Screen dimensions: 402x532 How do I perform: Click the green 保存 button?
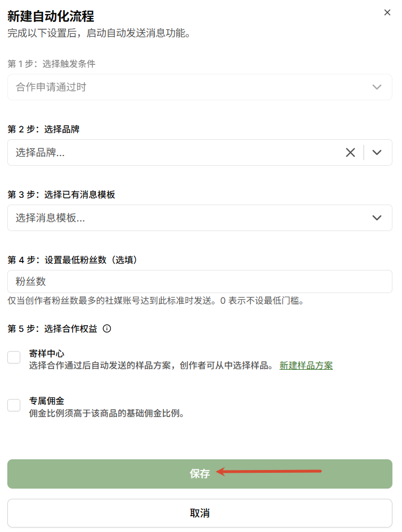pyautogui.click(x=200, y=473)
